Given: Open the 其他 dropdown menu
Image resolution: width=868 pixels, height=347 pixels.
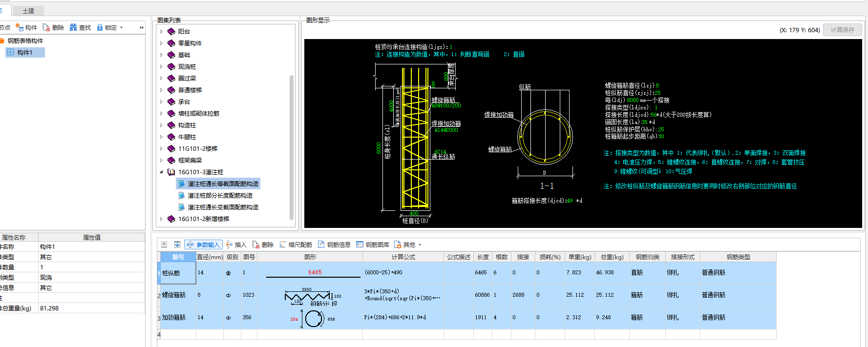Looking at the screenshot, I should point(408,245).
